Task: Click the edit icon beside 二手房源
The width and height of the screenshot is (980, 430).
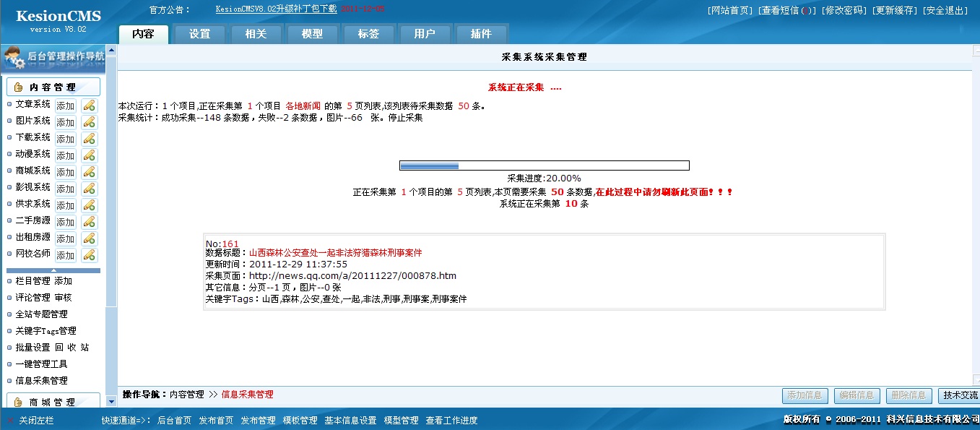Action: [x=89, y=221]
